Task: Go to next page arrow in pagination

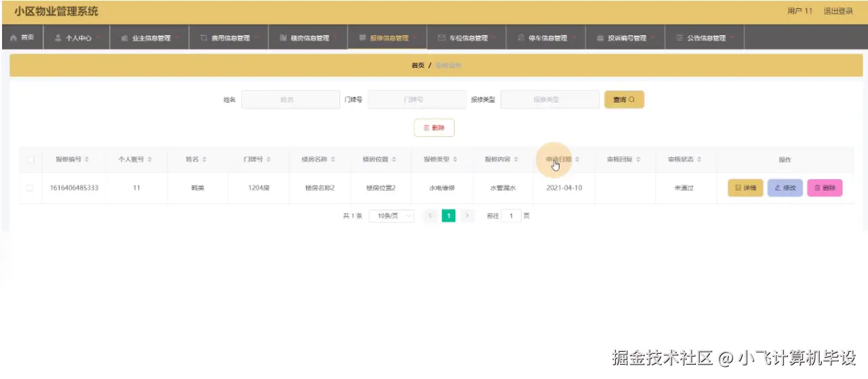Action: 467,216
